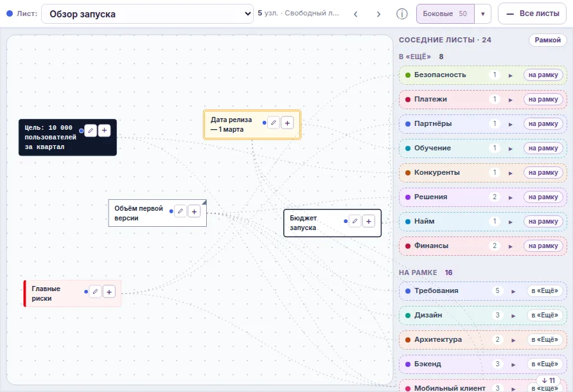Image resolution: width=573 pixels, height=392 pixels.
Task: Click the count badge «5» on «Требования»
Action: [497, 290]
